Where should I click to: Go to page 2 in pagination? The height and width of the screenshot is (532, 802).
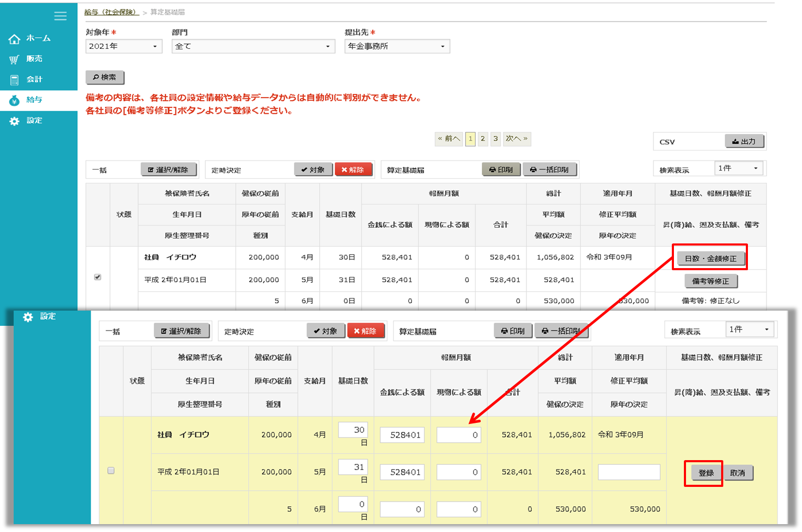[x=483, y=139]
